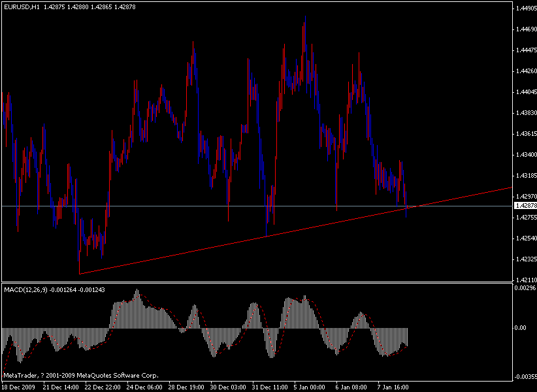Click the 1.43615 price axis label

pyautogui.click(x=525, y=134)
